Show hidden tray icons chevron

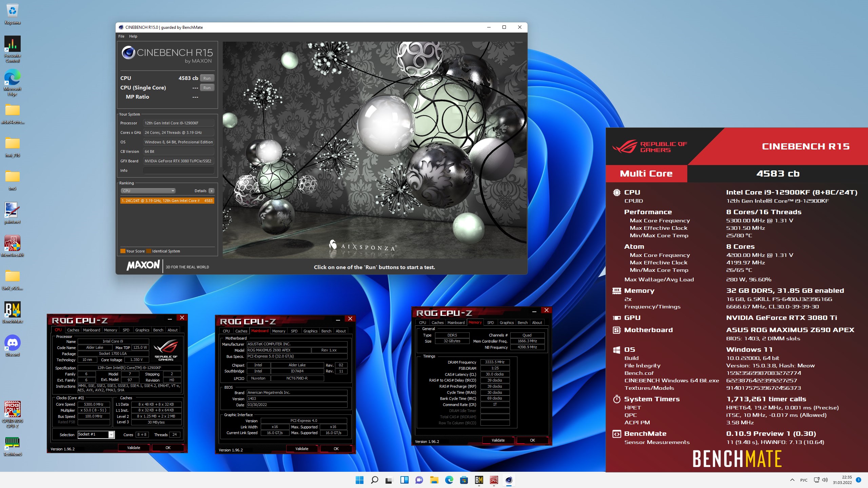792,480
